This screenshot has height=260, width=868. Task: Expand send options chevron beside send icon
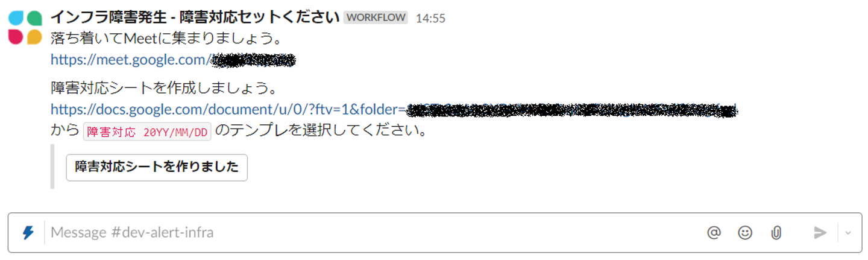[x=848, y=232]
